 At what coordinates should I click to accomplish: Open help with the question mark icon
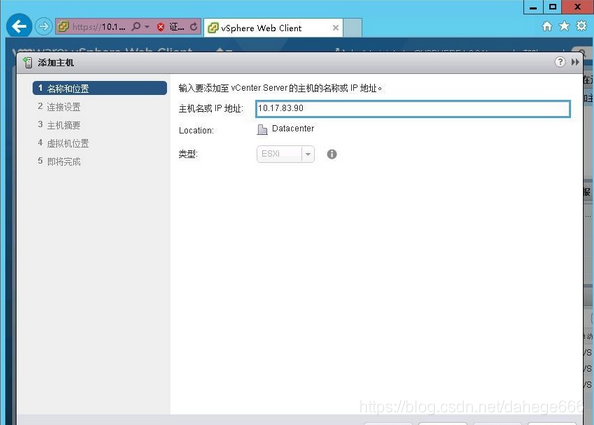tap(560, 62)
